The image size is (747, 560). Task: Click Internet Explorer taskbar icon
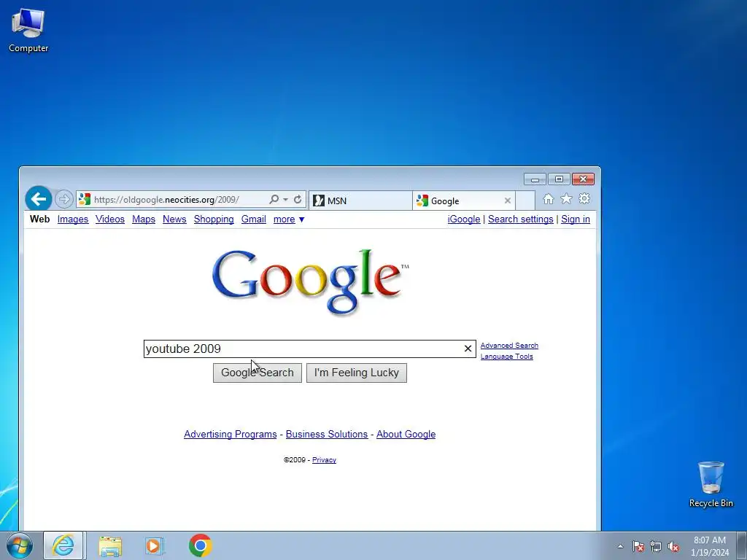tap(63, 545)
